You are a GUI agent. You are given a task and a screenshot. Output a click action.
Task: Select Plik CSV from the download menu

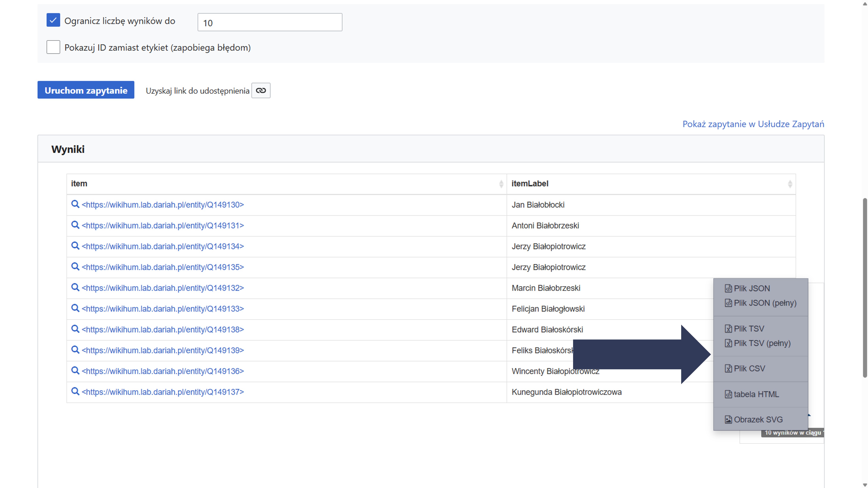[749, 368]
